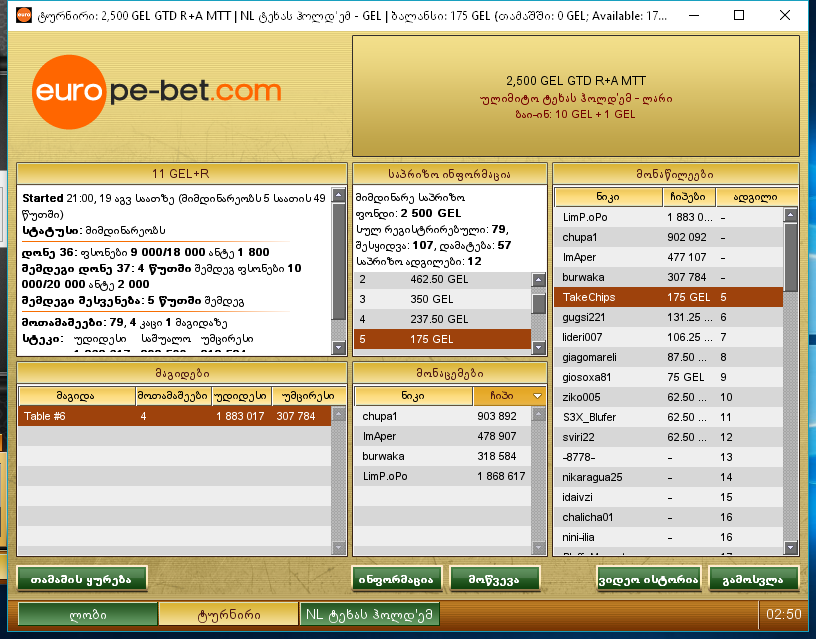Click up arrow of tournament info scrollbar

pos(339,195)
